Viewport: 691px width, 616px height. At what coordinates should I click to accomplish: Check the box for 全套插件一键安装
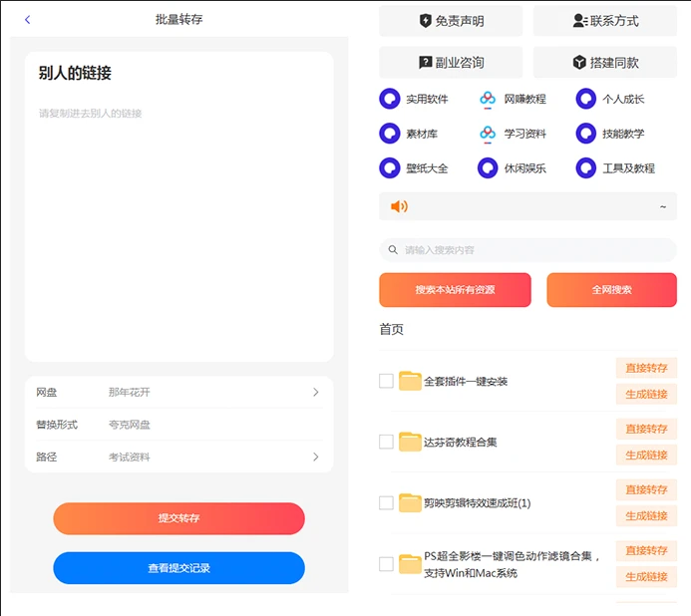coord(386,381)
